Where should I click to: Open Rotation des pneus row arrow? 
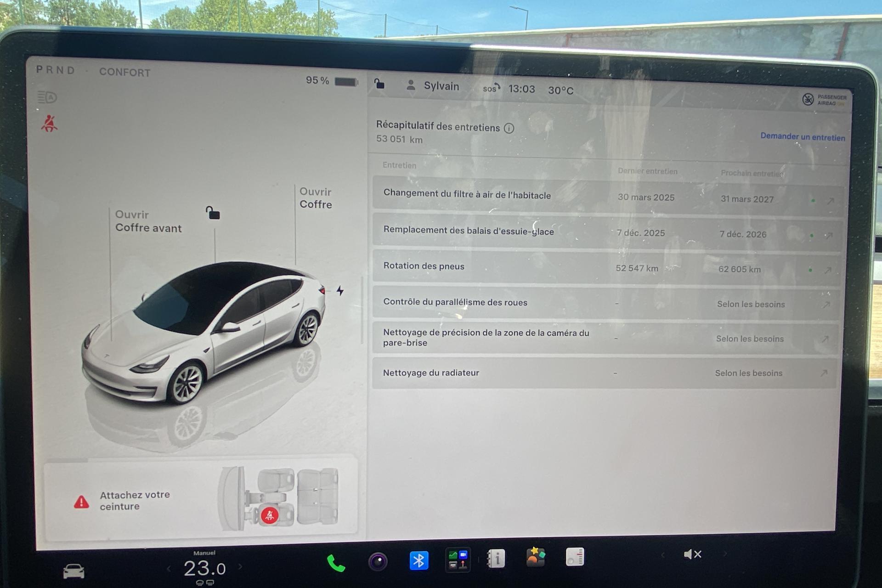828,270
